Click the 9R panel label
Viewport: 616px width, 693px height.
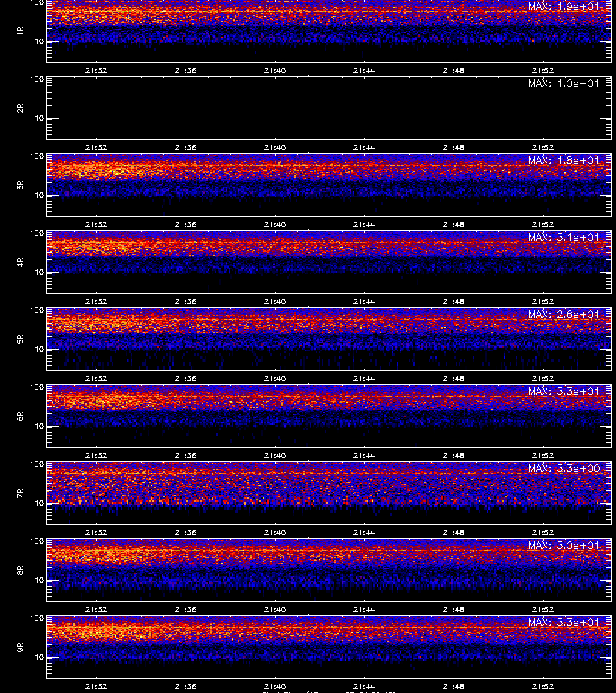20,647
